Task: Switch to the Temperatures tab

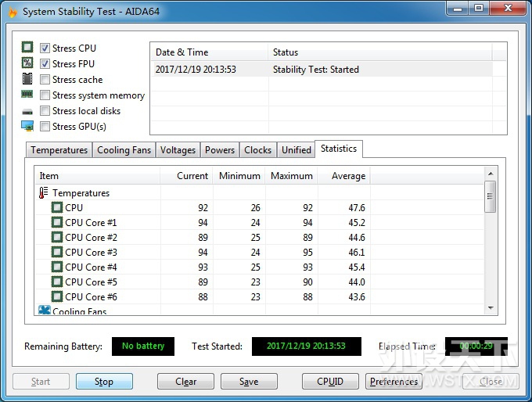Action: 59,150
